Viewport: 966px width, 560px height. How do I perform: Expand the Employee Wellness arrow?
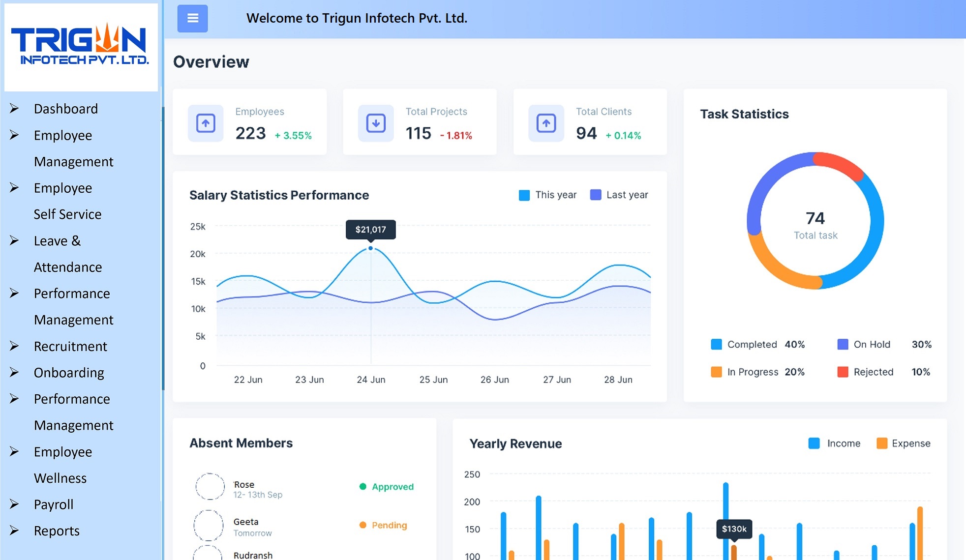[14, 451]
